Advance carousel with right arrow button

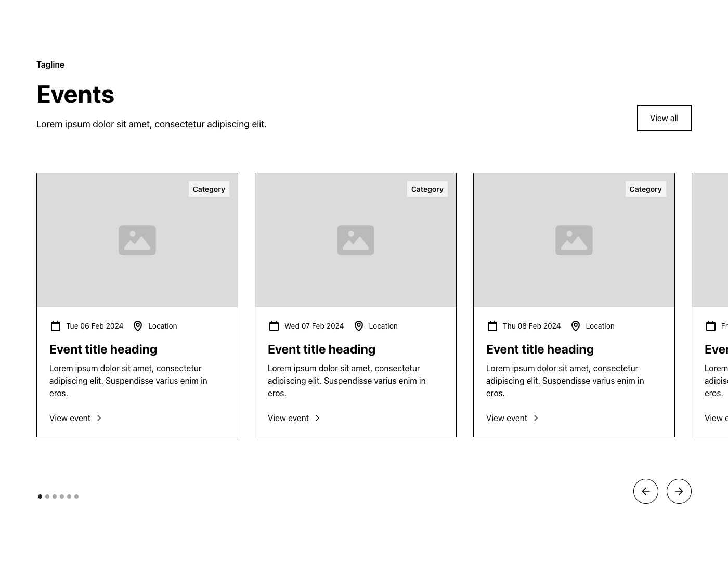(x=679, y=491)
